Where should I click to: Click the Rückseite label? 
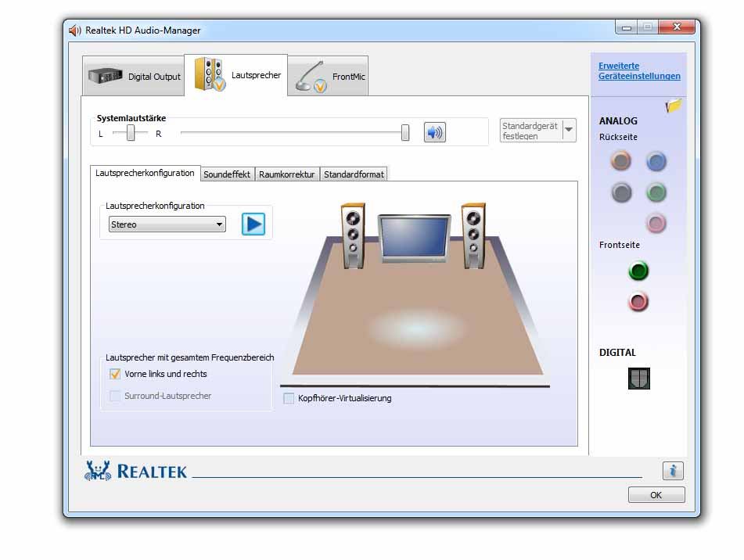[x=618, y=137]
